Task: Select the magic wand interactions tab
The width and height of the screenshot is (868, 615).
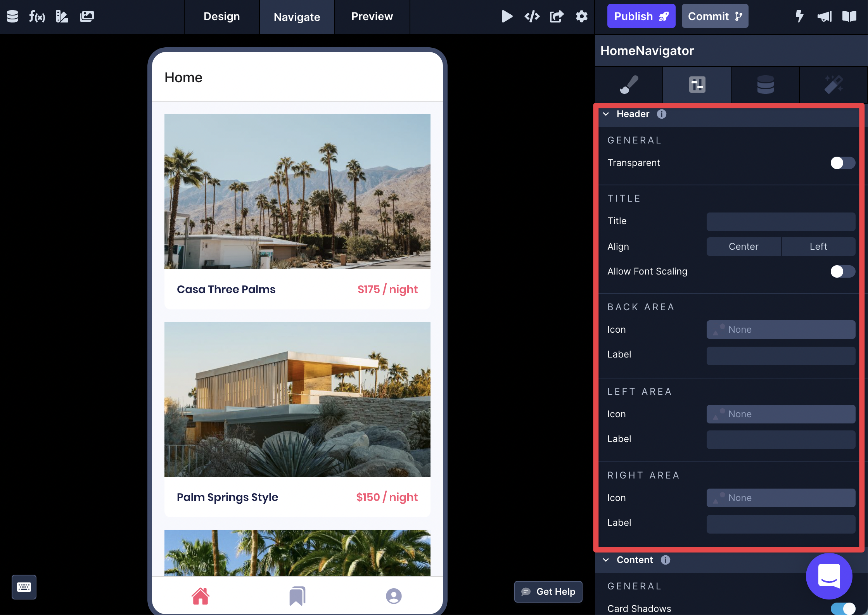Action: [x=833, y=85]
